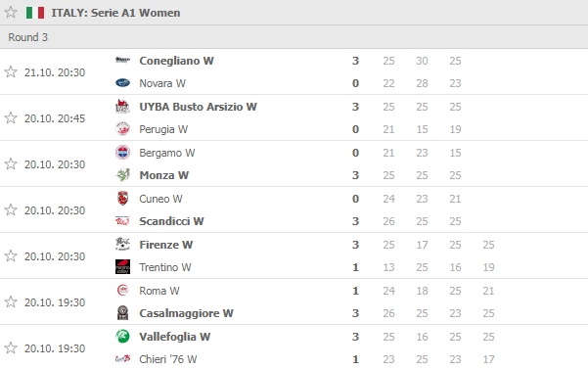Viewport: 588px width, 369px height.
Task: Click the Vallefoglia W green logo
Action: coord(122,336)
